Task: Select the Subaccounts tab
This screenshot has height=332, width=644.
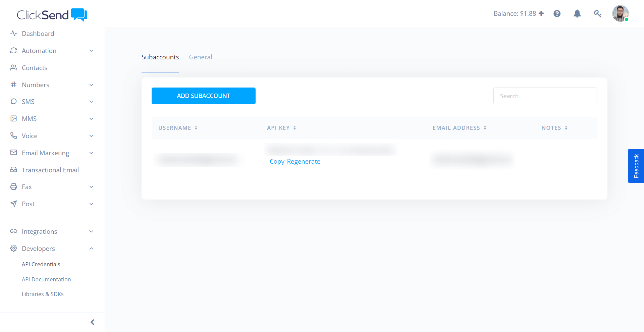Action: [160, 57]
